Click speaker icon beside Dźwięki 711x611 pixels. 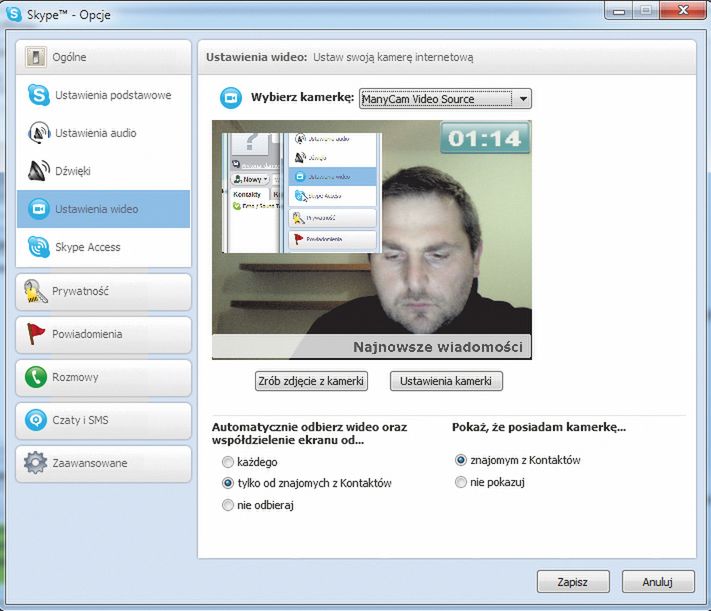(x=39, y=171)
